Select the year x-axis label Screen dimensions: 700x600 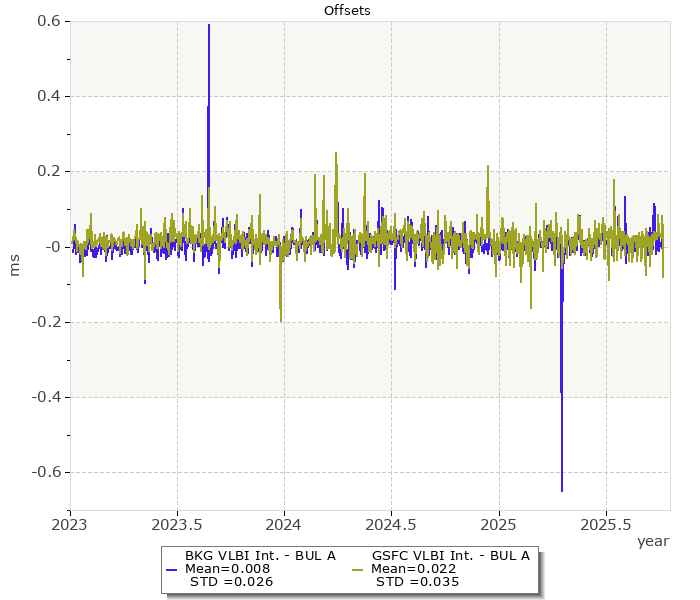pos(653,541)
